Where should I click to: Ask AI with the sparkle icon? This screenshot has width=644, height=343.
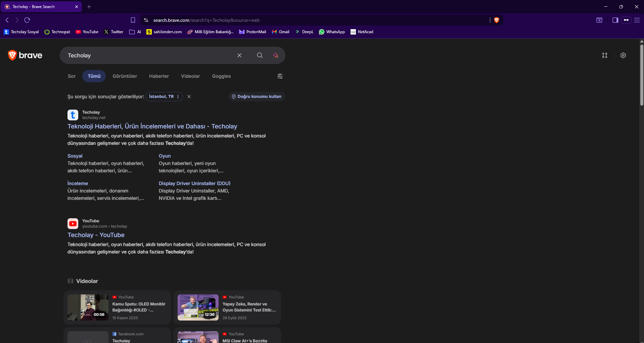point(276,55)
